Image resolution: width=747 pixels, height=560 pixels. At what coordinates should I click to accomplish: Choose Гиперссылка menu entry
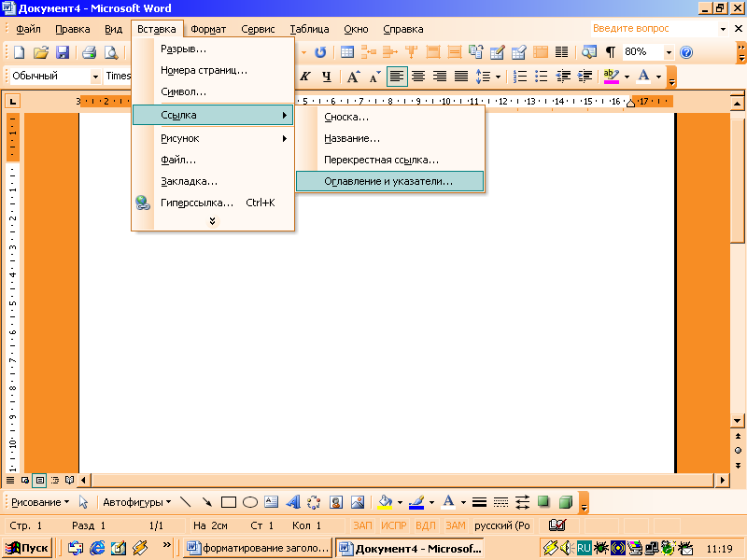pos(213,203)
